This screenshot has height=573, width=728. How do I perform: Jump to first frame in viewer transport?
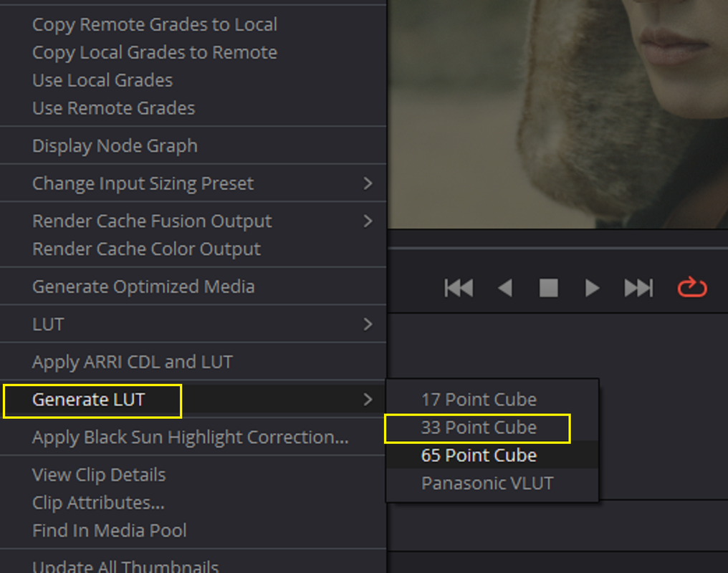459,288
